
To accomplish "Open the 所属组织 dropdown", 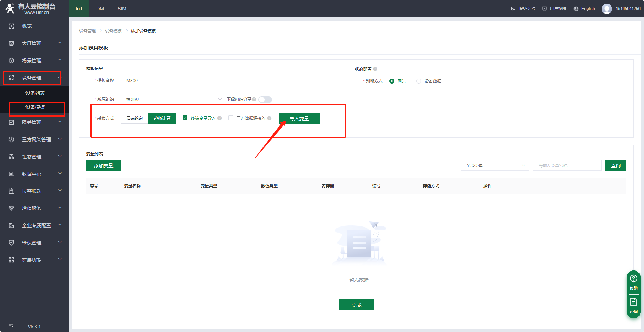I will tap(172, 99).
